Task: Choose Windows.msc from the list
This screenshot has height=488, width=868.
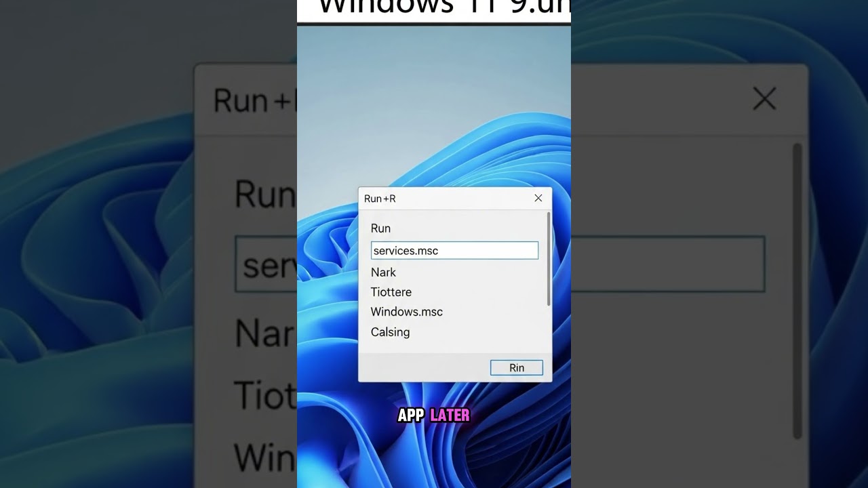Action: click(406, 312)
